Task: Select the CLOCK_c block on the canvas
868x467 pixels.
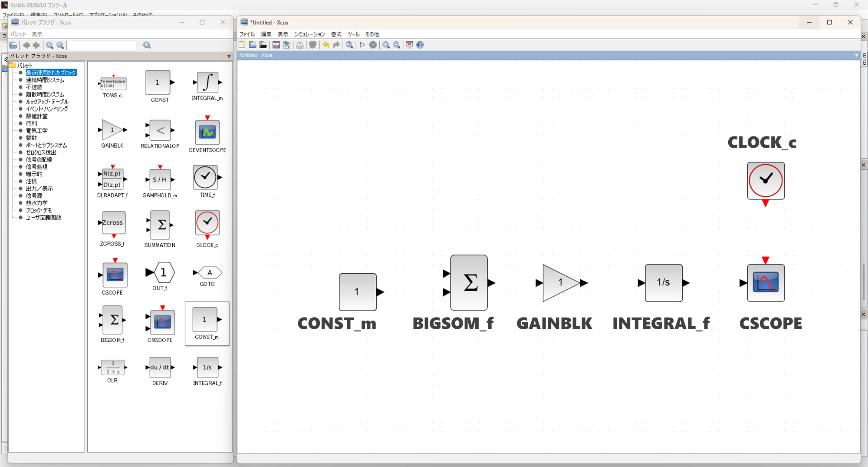Action: click(x=766, y=181)
